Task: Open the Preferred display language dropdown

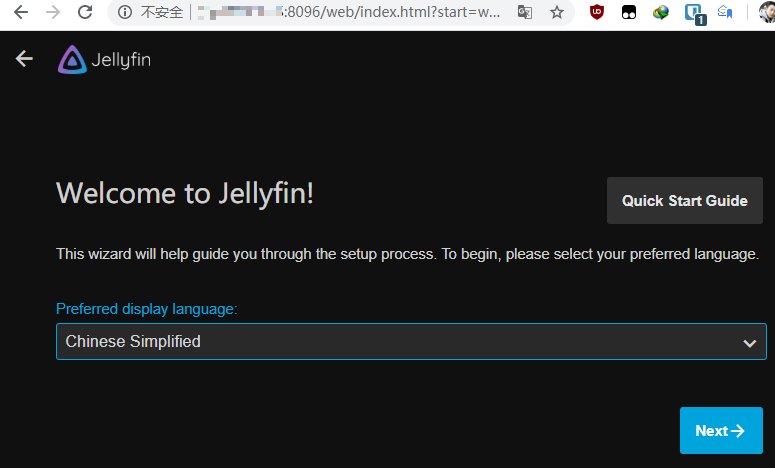Action: 400,342
